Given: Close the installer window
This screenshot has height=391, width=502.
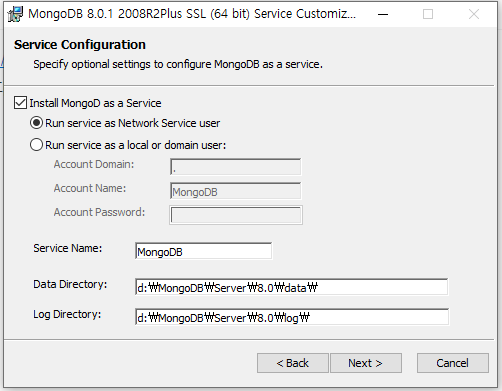Looking at the screenshot, I should [x=474, y=14].
